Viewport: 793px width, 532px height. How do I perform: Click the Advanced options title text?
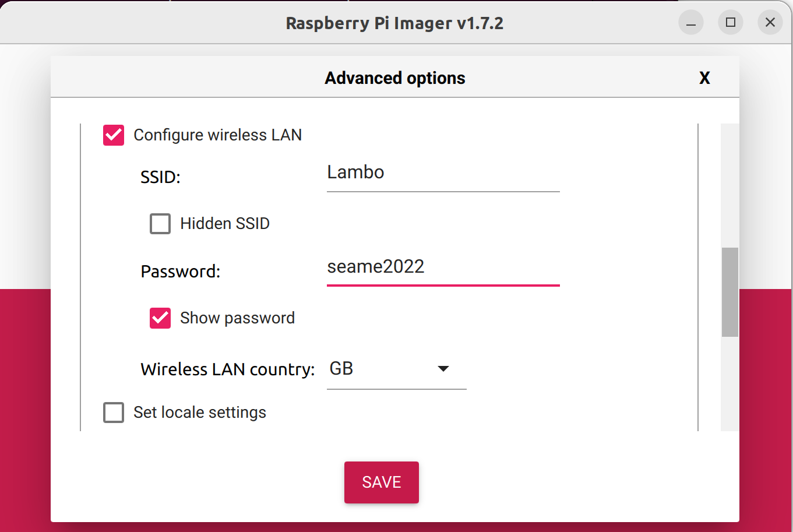pos(395,78)
